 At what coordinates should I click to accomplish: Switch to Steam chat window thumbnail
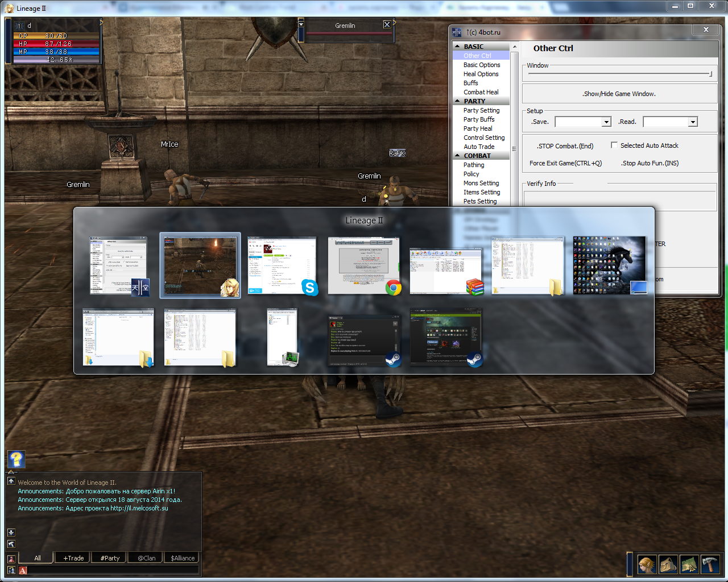pos(364,341)
